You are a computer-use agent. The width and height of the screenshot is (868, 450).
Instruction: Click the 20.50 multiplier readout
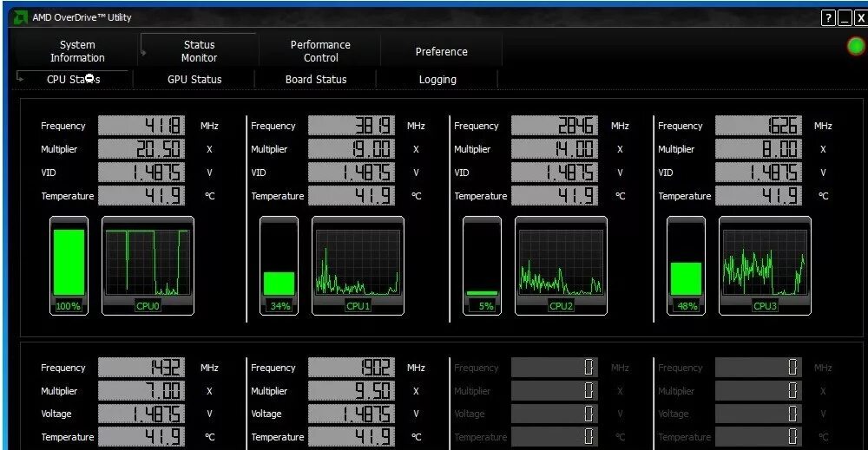[141, 149]
